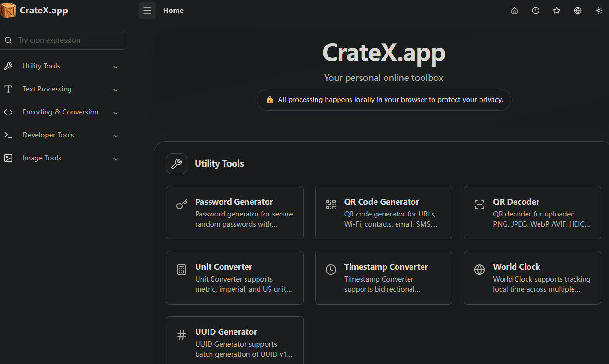Click the clock icon on Timestamp Converter card
This screenshot has width=609, height=364.
pos(331,270)
